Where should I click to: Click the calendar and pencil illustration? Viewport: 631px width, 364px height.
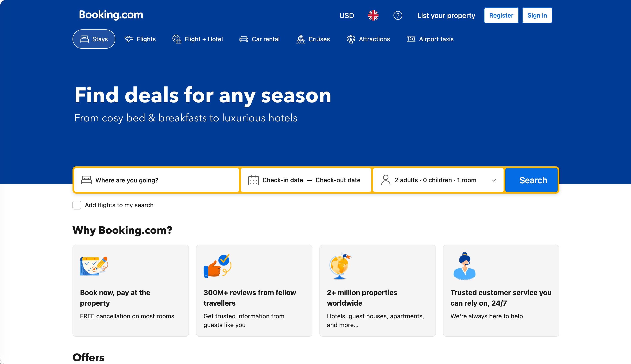point(94,266)
